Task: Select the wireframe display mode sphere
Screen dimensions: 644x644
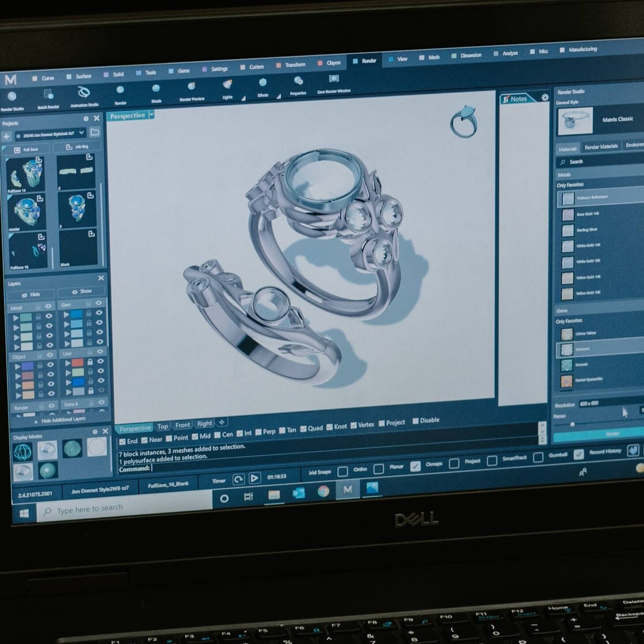Action: [23, 452]
